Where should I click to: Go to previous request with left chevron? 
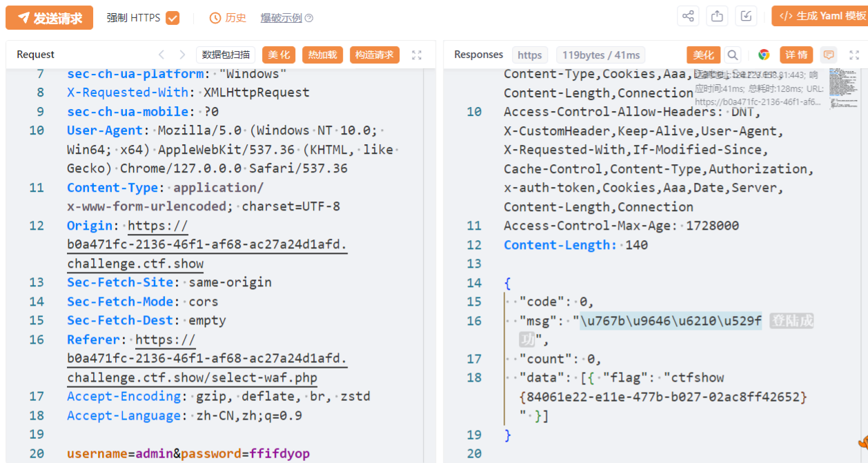coord(161,55)
